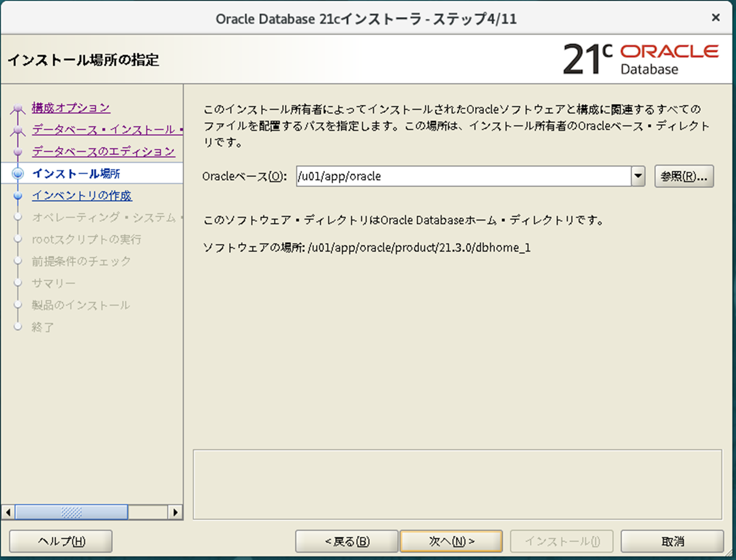Click the sidebar scrollbar right arrow
The image size is (736, 560).
(175, 512)
